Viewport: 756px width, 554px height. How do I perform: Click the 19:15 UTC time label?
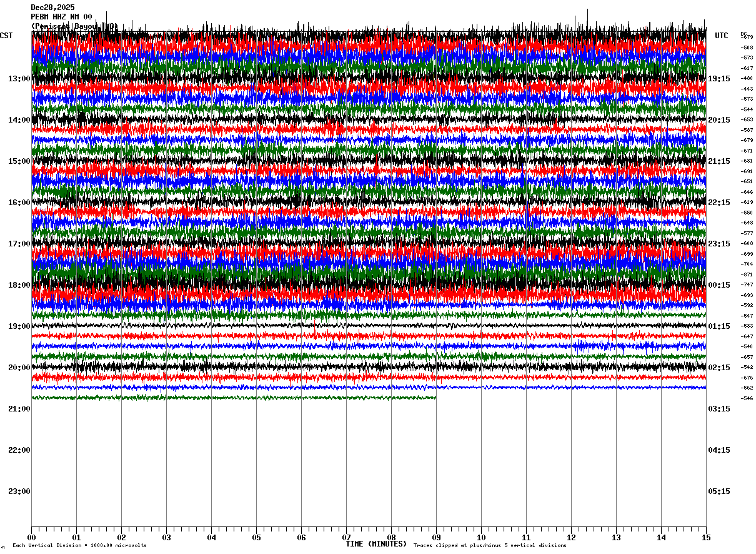click(x=719, y=79)
